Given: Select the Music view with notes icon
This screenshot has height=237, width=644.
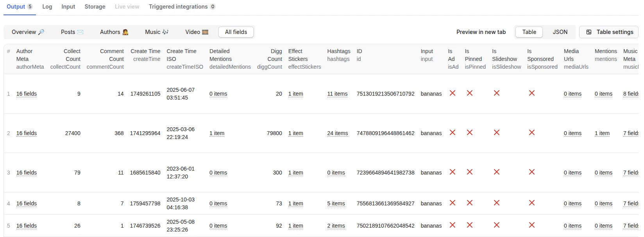Looking at the screenshot, I should [x=156, y=32].
